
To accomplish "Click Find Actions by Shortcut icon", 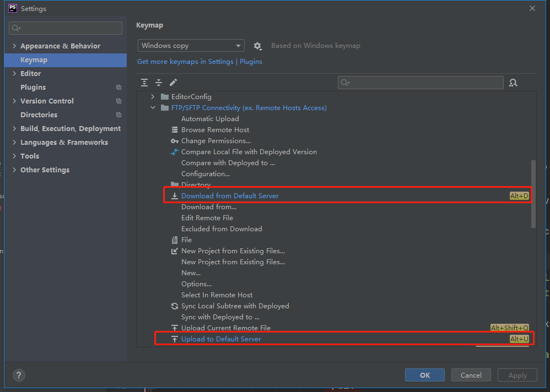I will pos(513,83).
